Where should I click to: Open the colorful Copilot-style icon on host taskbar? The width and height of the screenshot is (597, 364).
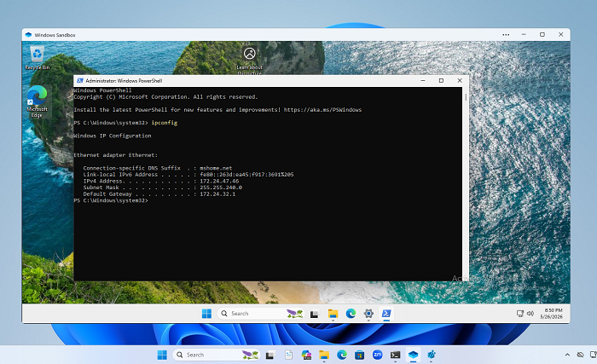click(x=306, y=355)
